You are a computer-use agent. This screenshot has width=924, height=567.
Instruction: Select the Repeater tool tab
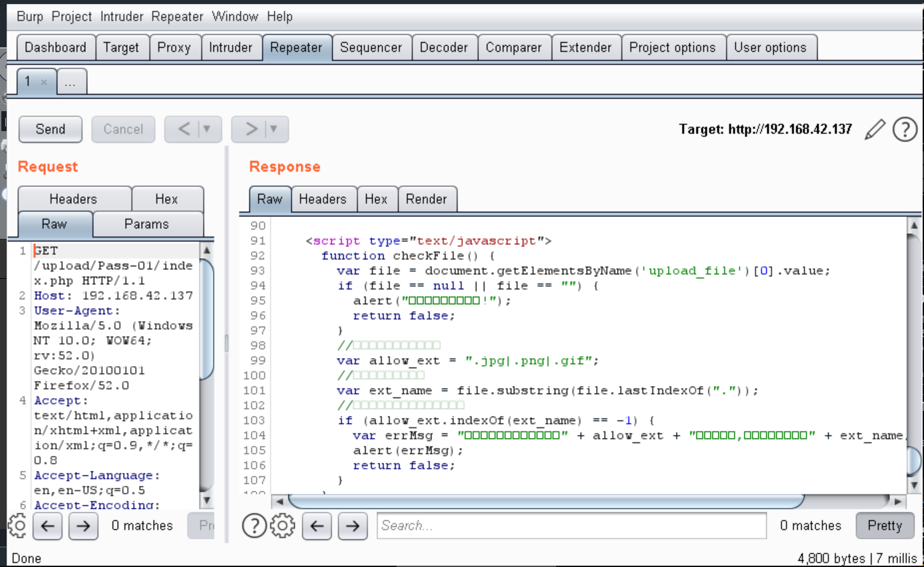[297, 48]
